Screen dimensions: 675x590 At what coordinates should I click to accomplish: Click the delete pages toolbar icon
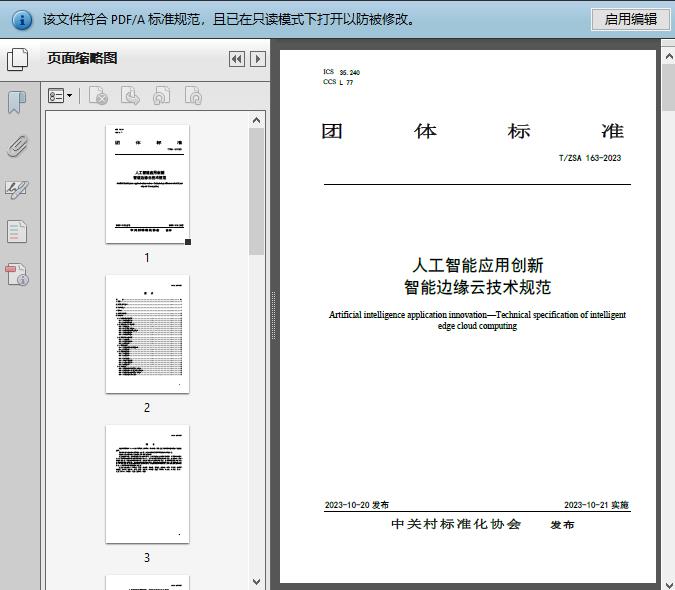coord(98,96)
